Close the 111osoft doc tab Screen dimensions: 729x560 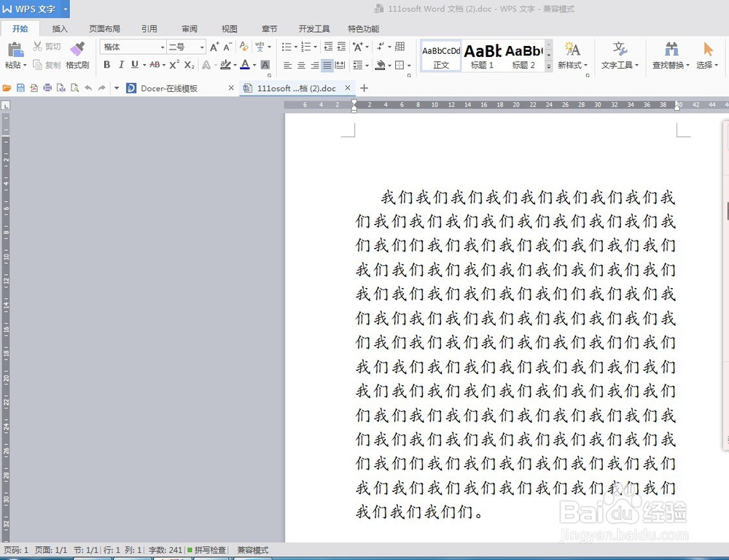click(347, 87)
